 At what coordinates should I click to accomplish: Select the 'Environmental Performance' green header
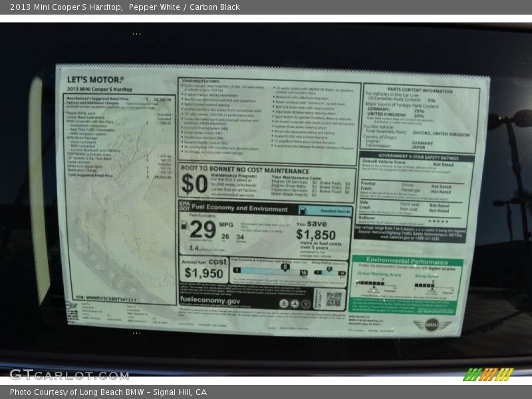tap(407, 261)
